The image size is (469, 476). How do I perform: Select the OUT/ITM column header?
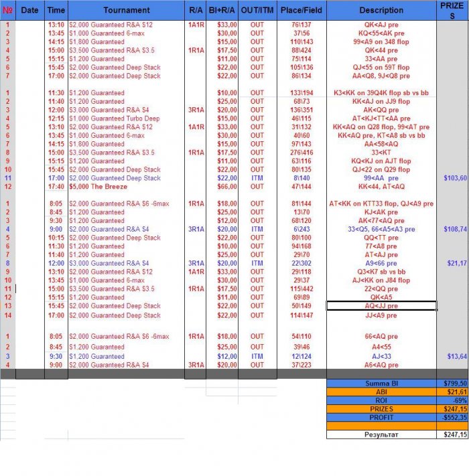(257, 10)
